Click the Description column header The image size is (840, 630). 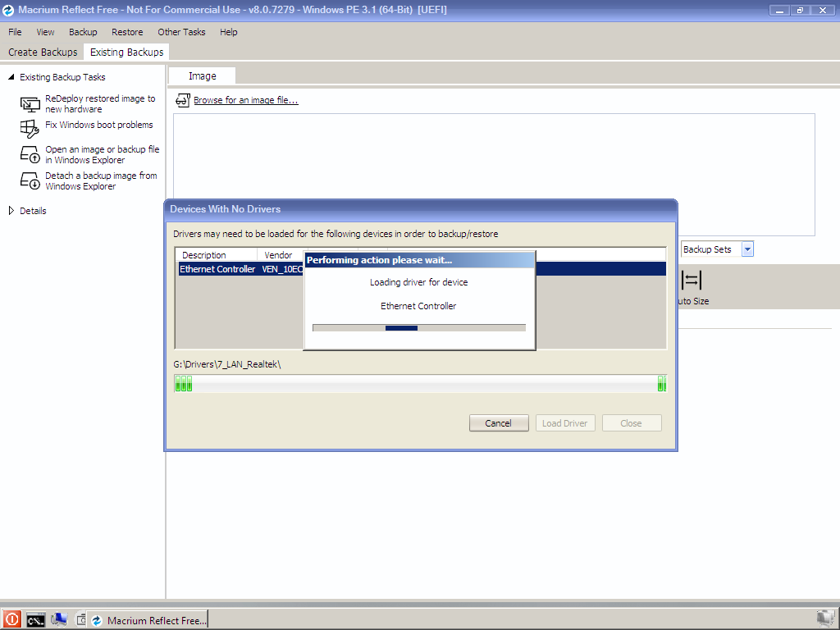tap(217, 255)
